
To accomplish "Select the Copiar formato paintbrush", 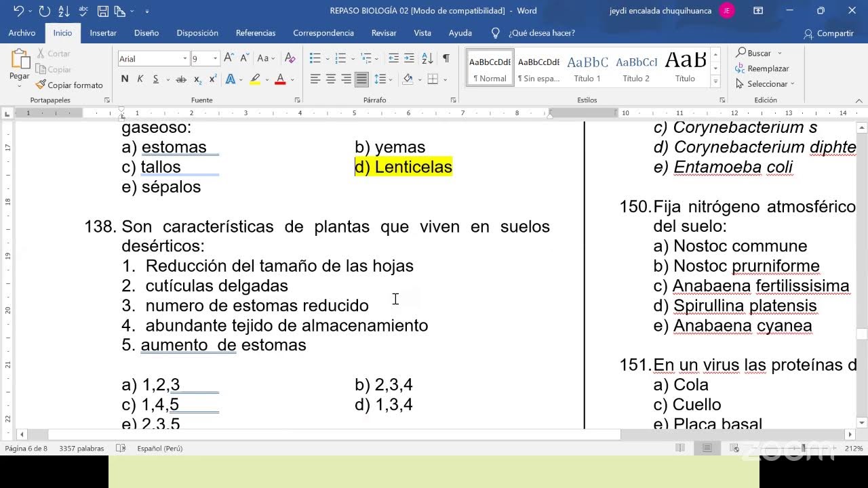I will (x=69, y=85).
